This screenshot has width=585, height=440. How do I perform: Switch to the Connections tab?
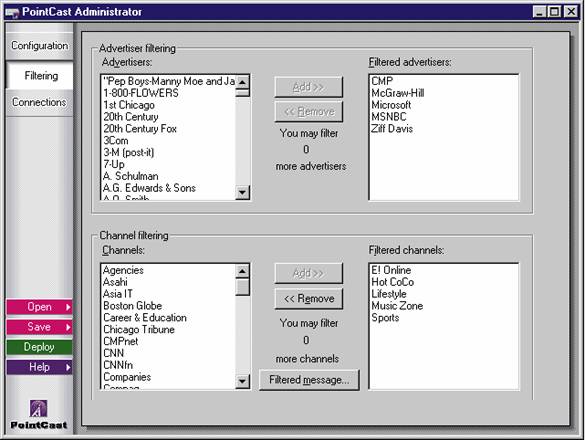click(x=39, y=102)
